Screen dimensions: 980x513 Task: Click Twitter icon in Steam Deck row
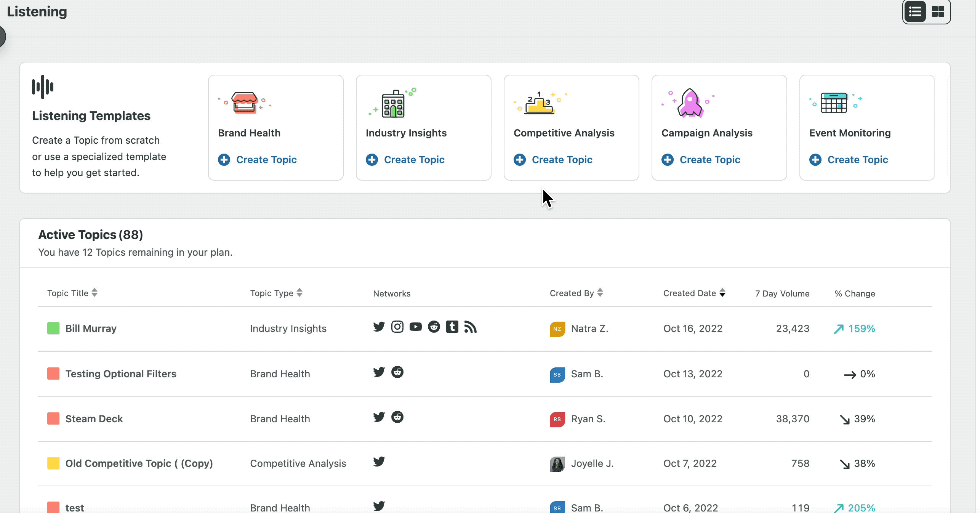tap(379, 417)
